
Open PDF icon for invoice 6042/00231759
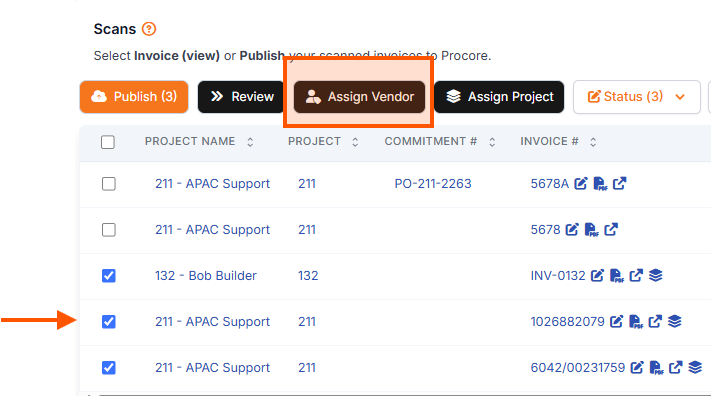pos(657,367)
